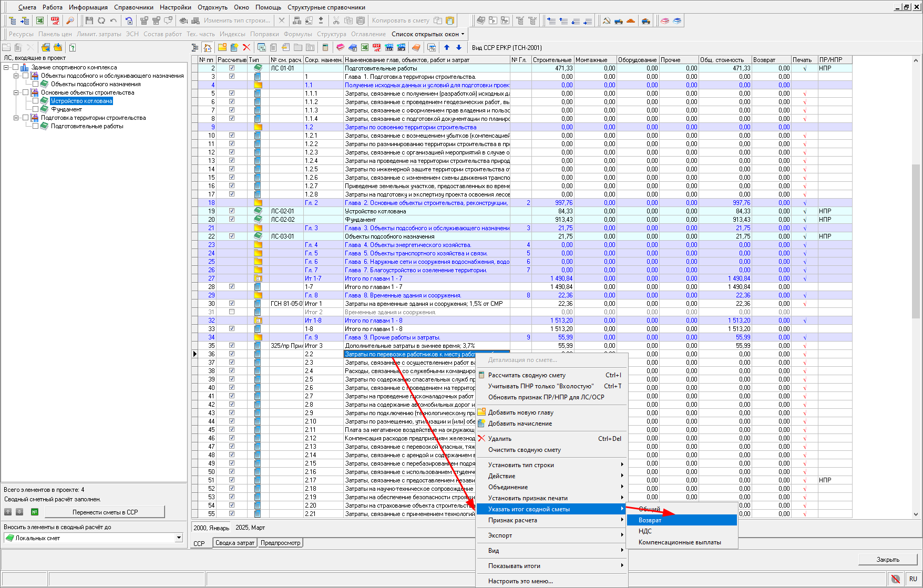
Task: Collapse the Основные объекты строительства tree node
Action: (16, 92)
